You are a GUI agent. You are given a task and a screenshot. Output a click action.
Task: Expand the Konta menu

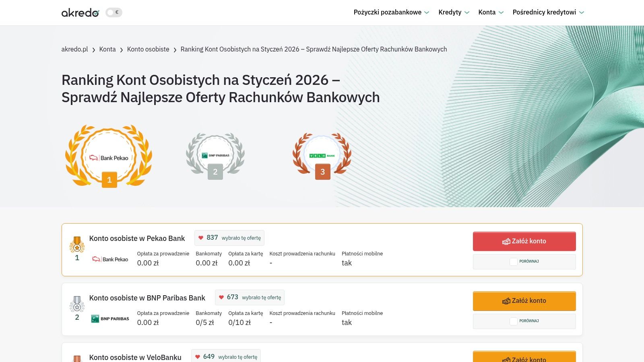point(491,12)
